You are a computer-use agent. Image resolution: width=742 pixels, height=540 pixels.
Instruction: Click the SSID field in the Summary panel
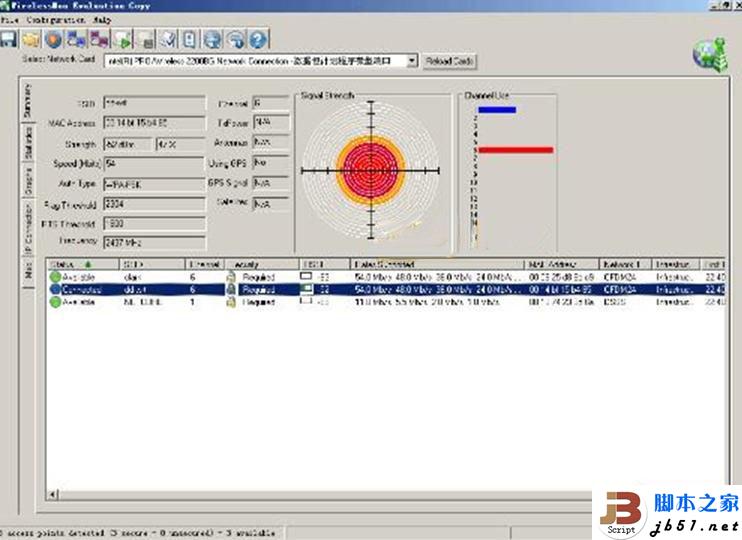154,103
